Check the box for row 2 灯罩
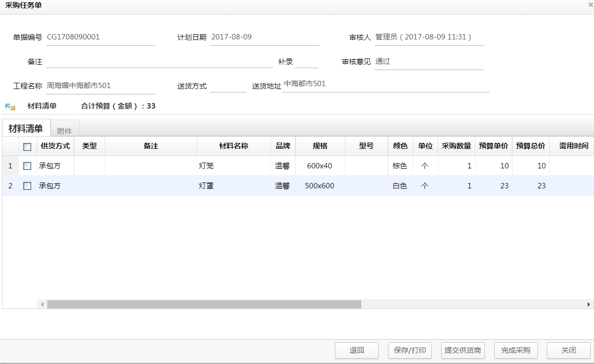 [27, 186]
